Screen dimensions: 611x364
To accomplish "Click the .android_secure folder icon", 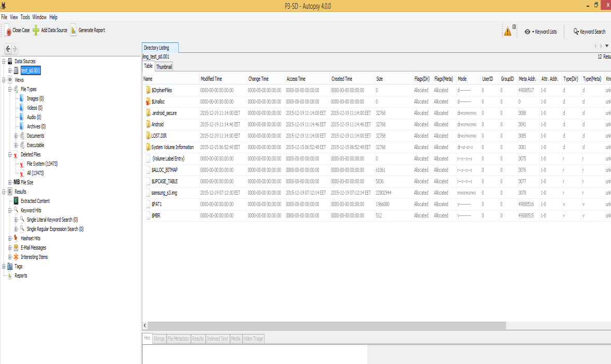I will tap(148, 113).
